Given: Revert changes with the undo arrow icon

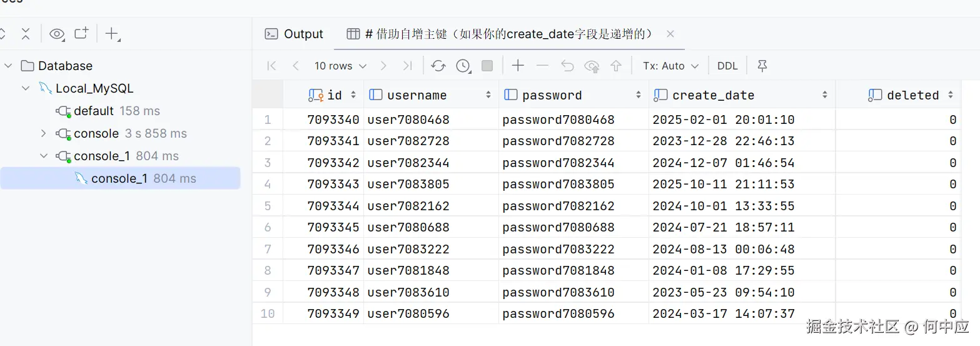Looking at the screenshot, I should click(x=567, y=66).
